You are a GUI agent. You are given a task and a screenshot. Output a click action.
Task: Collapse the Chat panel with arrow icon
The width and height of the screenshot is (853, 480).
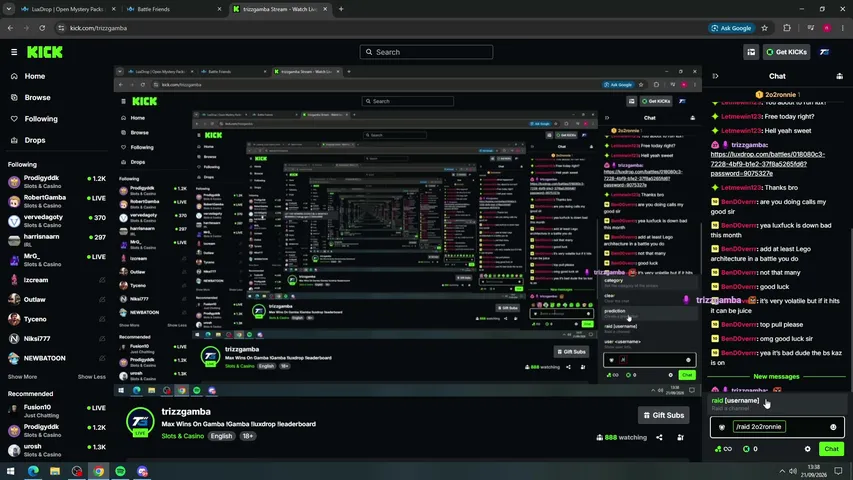click(x=715, y=76)
